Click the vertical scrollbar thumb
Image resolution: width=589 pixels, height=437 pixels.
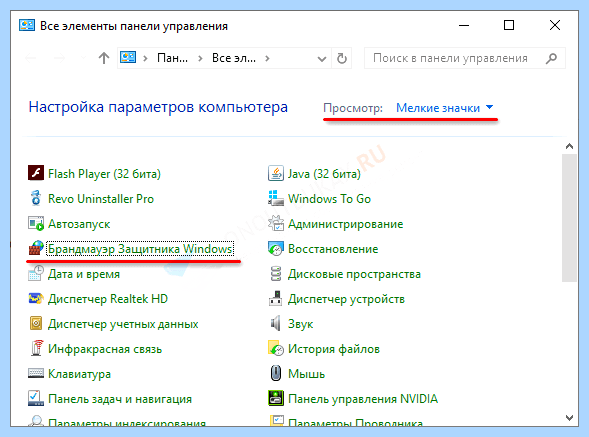click(569, 218)
